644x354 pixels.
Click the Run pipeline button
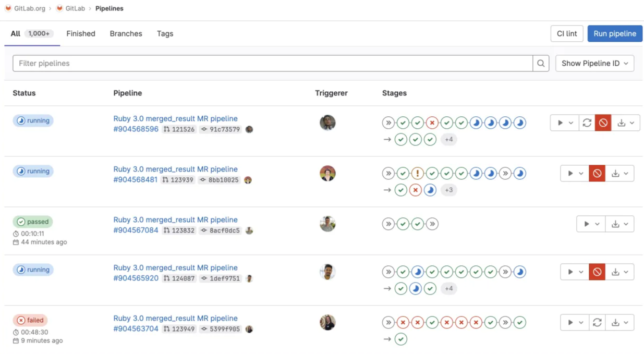point(614,33)
